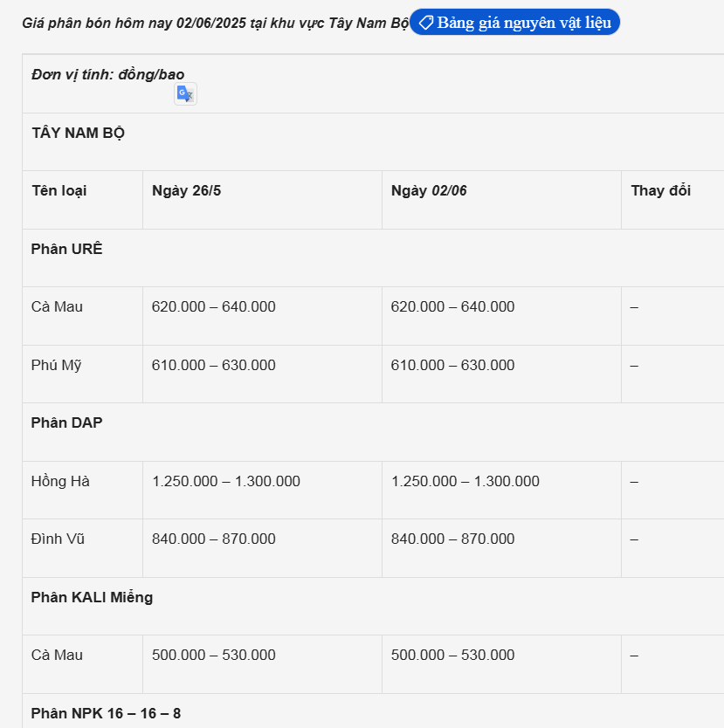Click Hồng Hà price under Ngày 02/06

tap(465, 481)
